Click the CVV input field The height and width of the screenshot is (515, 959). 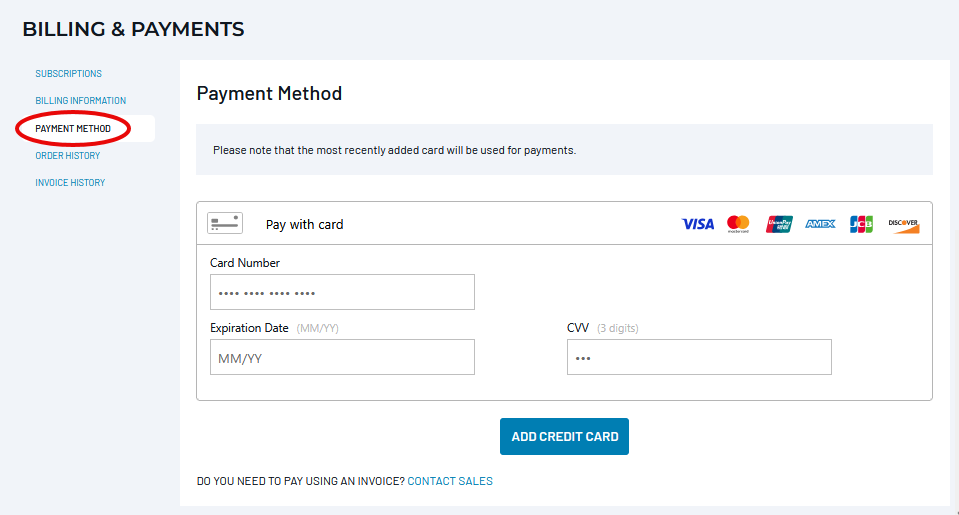(x=699, y=357)
